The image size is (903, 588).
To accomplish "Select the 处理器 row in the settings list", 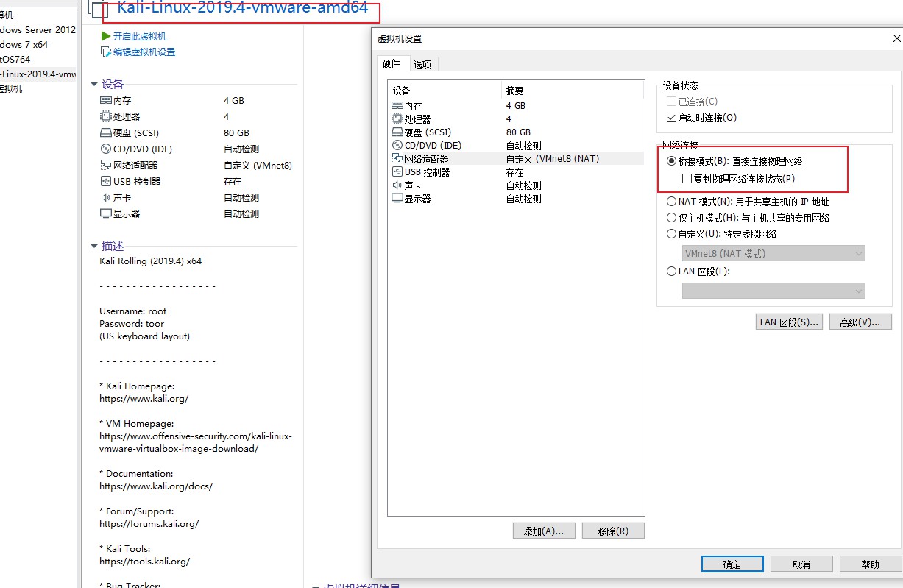I will pyautogui.click(x=516, y=119).
